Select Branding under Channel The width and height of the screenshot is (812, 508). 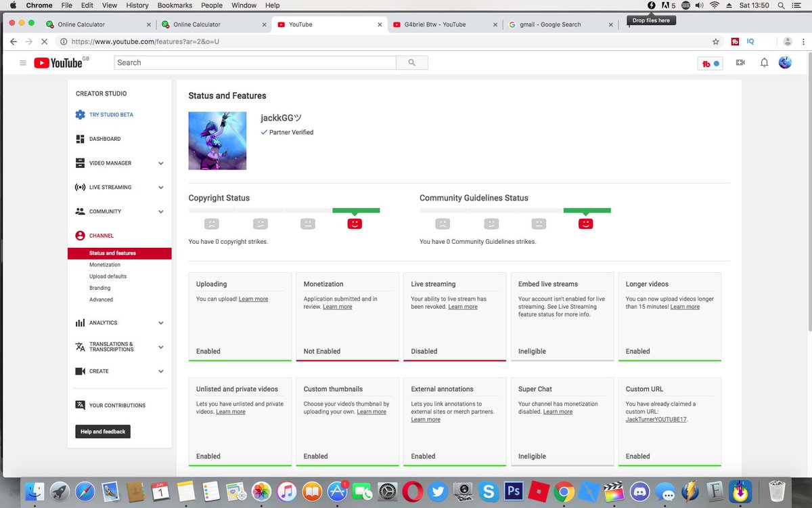click(100, 288)
